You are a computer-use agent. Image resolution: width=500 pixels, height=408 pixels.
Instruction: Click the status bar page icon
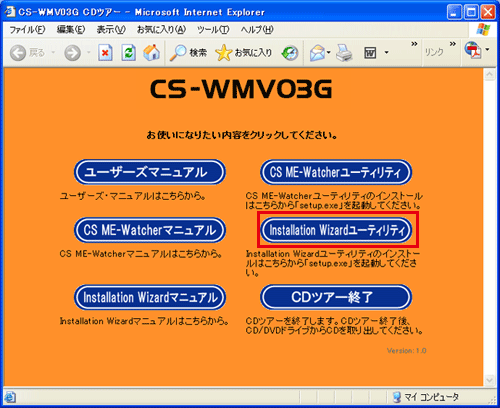[x=10, y=397]
